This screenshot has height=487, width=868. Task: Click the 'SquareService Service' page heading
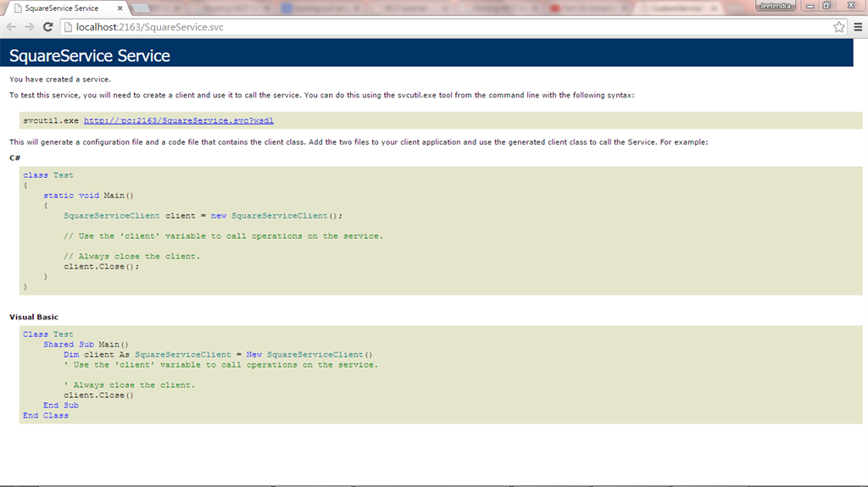pyautogui.click(x=90, y=55)
